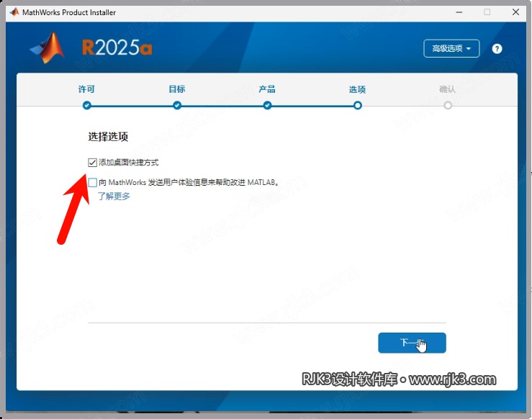Click the 产品 step circle marker
Screen dimensions: 532x419
click(267, 106)
